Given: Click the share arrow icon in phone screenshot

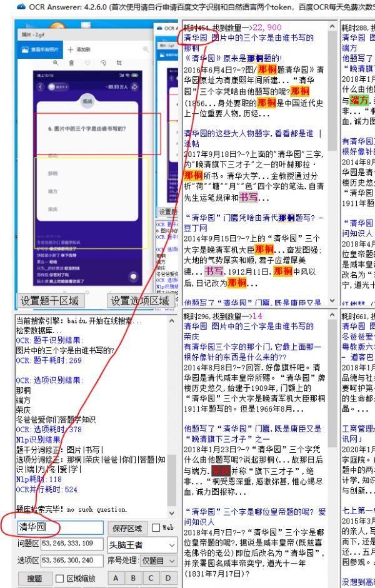Looking at the screenshot, I should [x=134, y=87].
